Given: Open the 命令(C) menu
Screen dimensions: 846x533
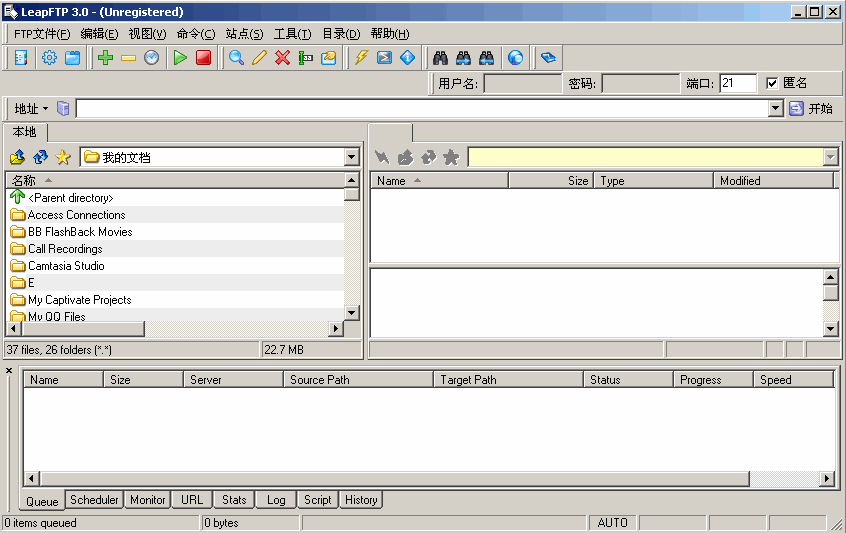Looking at the screenshot, I should pos(196,34).
